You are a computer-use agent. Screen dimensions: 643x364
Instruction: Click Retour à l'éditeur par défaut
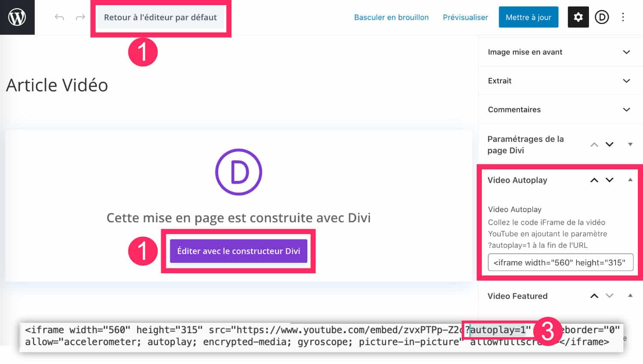160,18
